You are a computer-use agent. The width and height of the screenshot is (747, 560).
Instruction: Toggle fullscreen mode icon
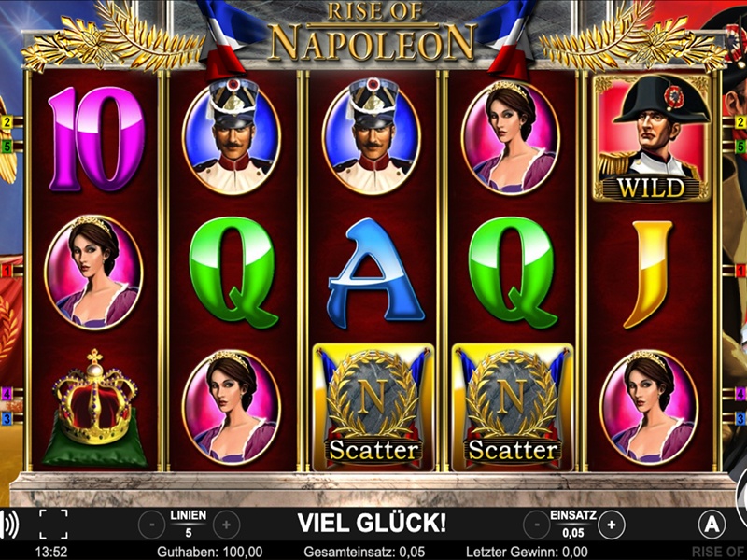(53, 525)
